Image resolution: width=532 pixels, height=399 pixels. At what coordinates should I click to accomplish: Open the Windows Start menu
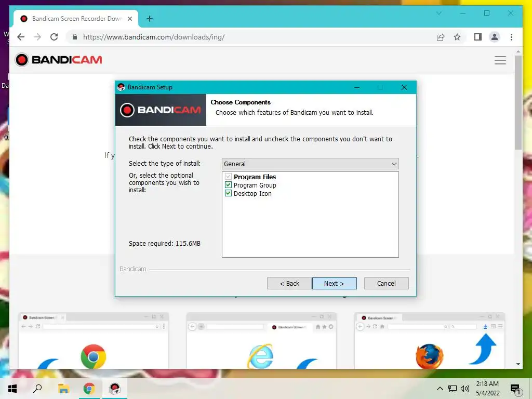click(x=12, y=389)
